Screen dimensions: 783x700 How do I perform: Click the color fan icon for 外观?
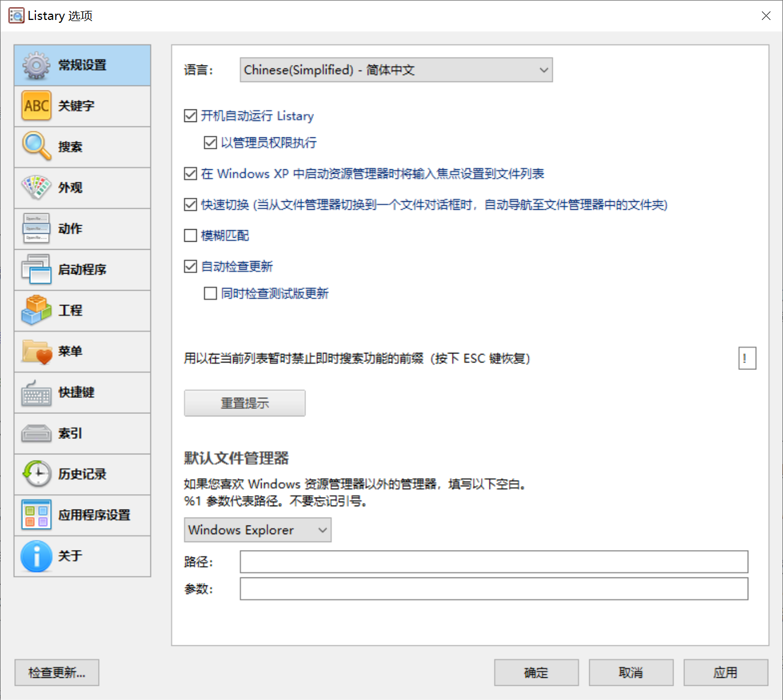coord(36,188)
